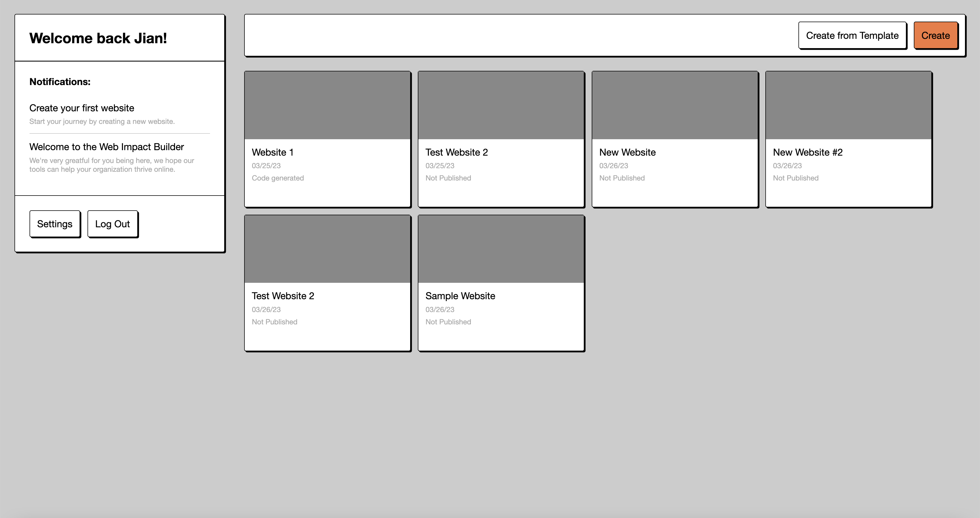The width and height of the screenshot is (980, 518).
Task: Click Sample Website gray preview thumbnail
Action: (x=501, y=249)
